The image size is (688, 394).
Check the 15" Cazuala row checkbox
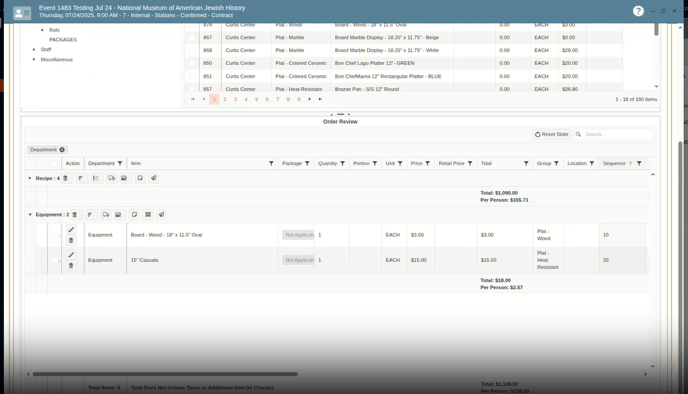pos(54,260)
